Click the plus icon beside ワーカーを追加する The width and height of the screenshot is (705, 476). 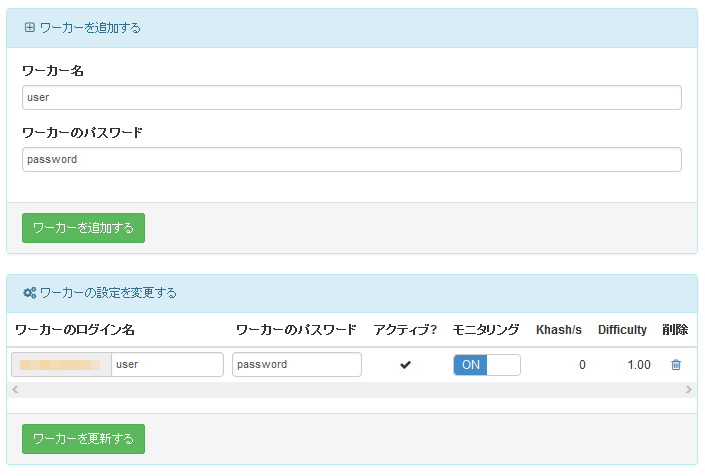29,28
